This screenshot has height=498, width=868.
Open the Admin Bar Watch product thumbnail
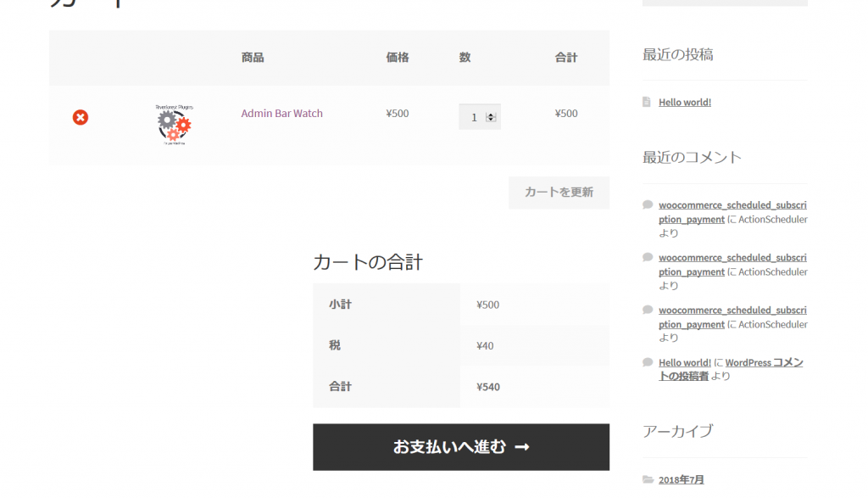coord(173,125)
